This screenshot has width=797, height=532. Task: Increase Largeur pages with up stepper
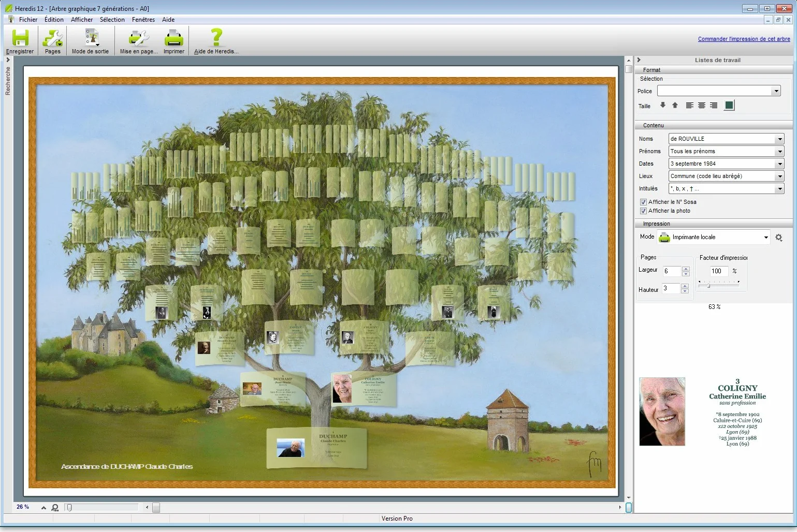tap(686, 269)
